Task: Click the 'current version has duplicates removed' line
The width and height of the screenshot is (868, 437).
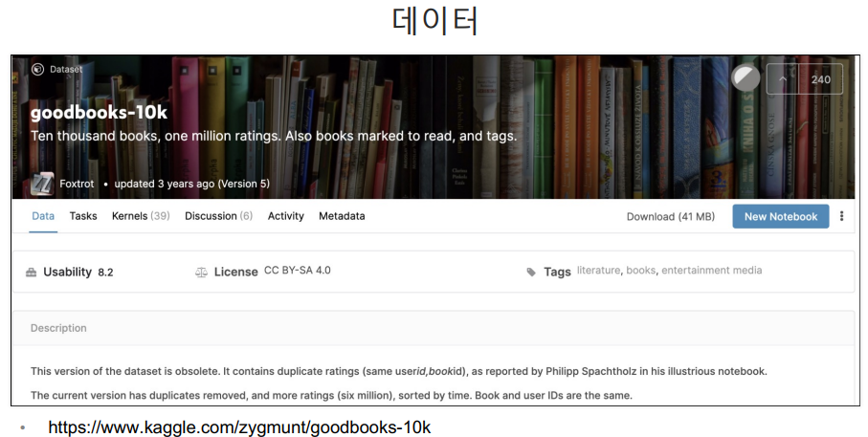Action: click(x=331, y=395)
